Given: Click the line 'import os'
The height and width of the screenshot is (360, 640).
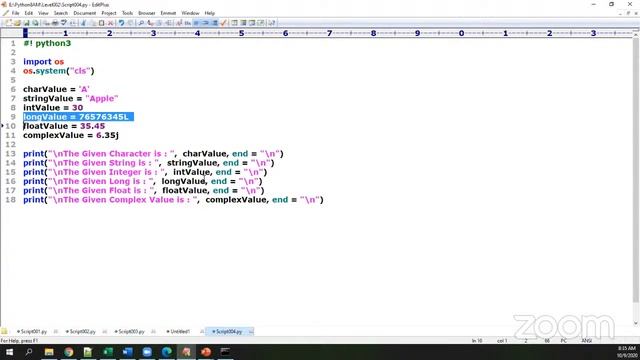Looking at the screenshot, I should tap(44, 62).
